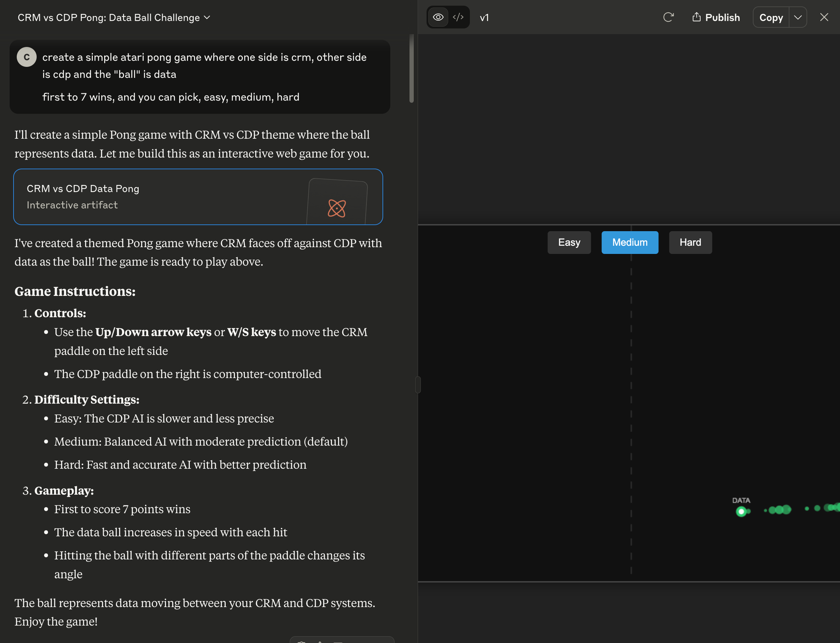This screenshot has width=840, height=643.
Task: Click the Publish text label
Action: tap(722, 18)
